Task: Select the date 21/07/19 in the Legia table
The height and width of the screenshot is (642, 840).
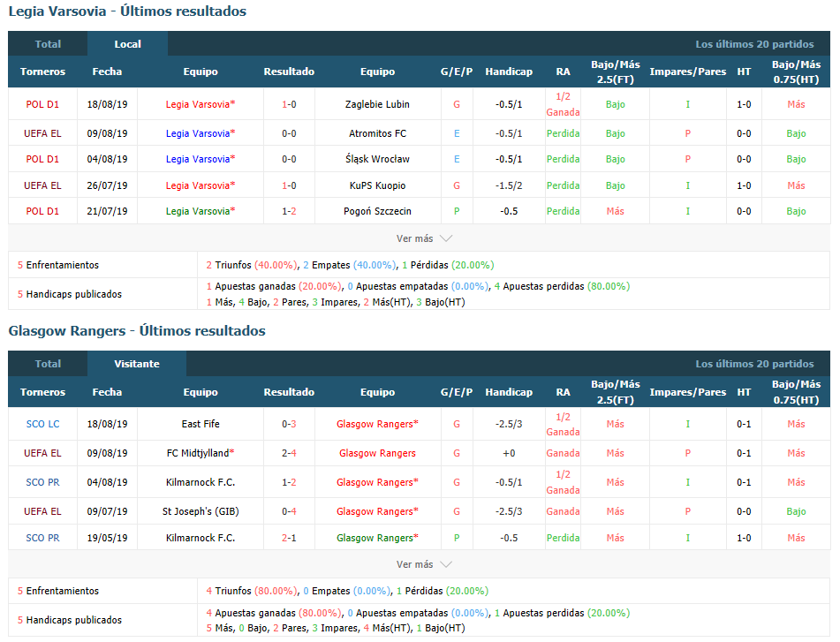Action: coord(107,211)
